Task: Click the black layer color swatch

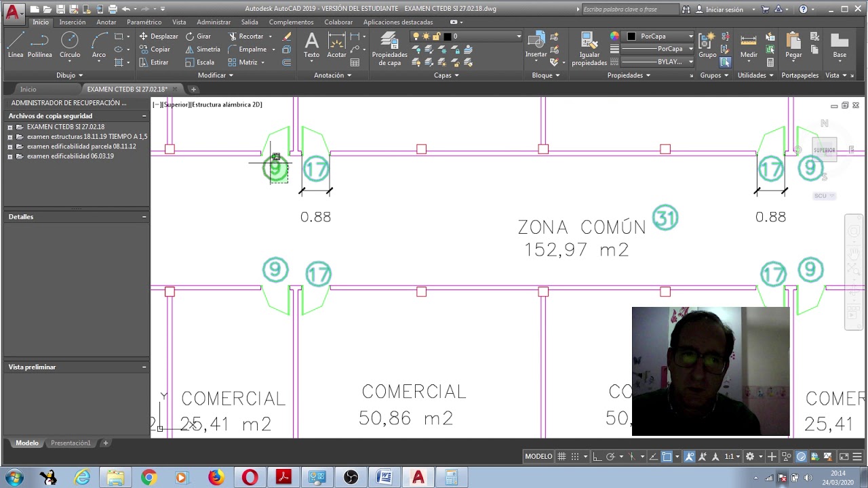Action: point(448,36)
